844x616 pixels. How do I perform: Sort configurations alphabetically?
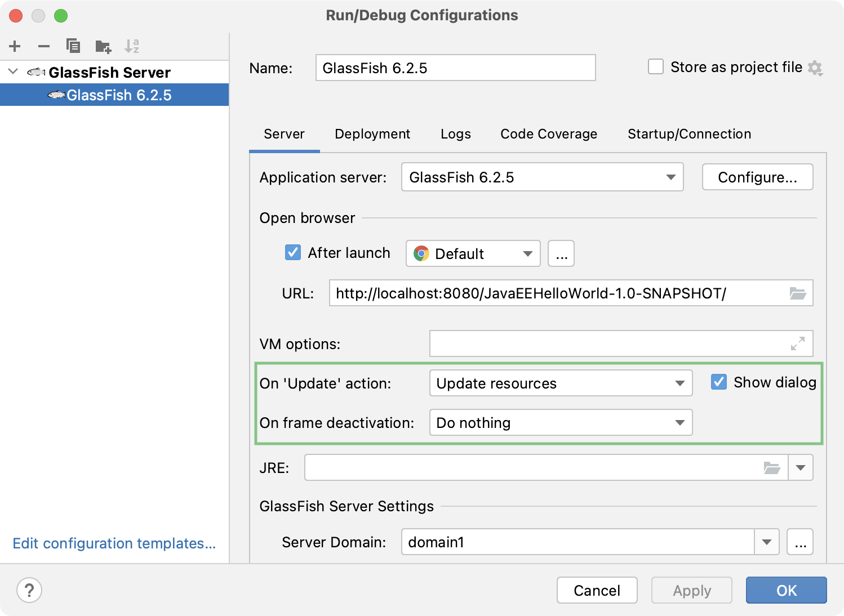tap(132, 46)
